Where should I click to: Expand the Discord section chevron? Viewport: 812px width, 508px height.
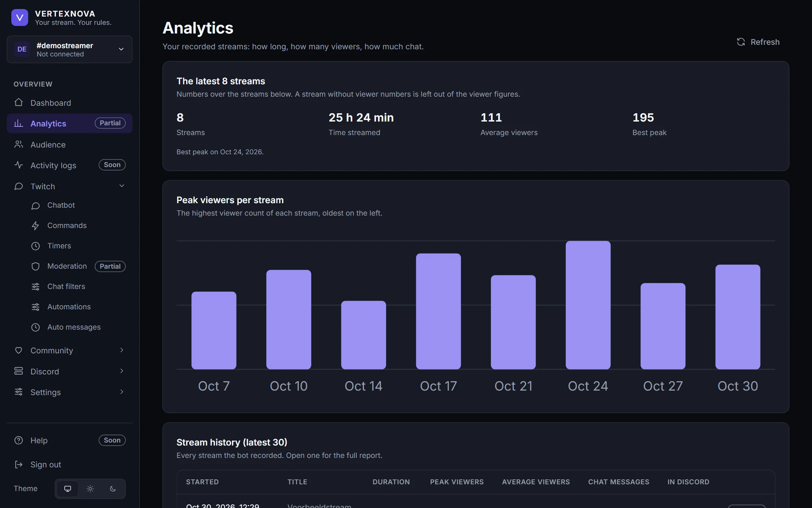point(122,371)
